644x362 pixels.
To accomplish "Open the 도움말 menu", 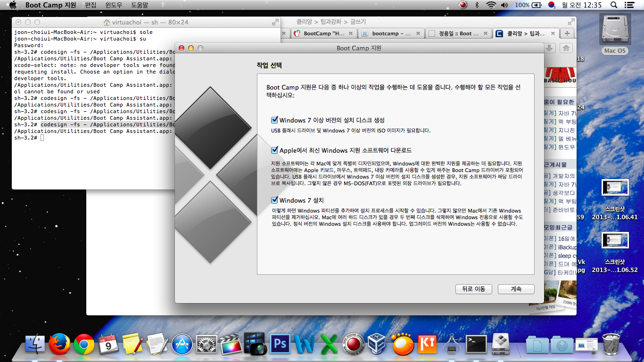I will pos(140,5).
